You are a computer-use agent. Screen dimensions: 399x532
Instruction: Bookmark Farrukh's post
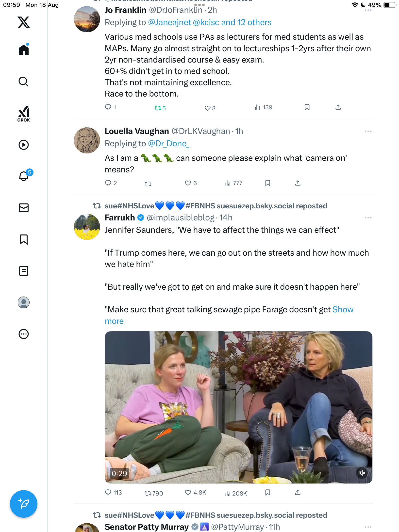pos(268,493)
